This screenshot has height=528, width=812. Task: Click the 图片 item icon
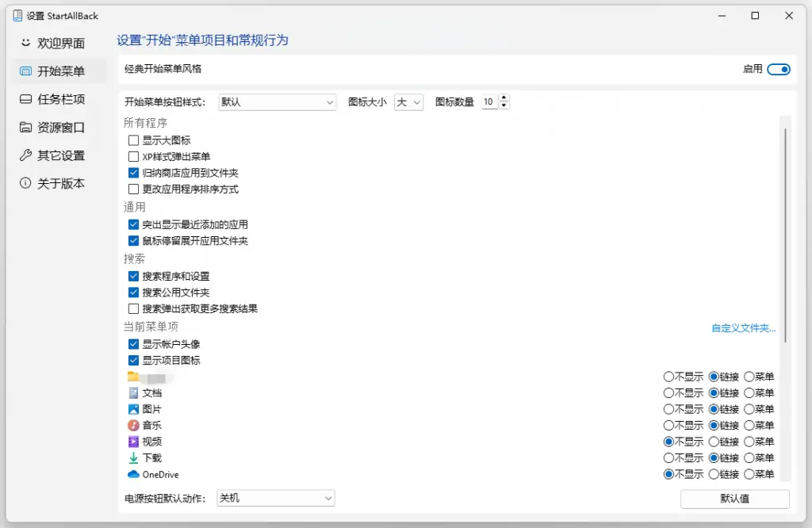(x=133, y=409)
